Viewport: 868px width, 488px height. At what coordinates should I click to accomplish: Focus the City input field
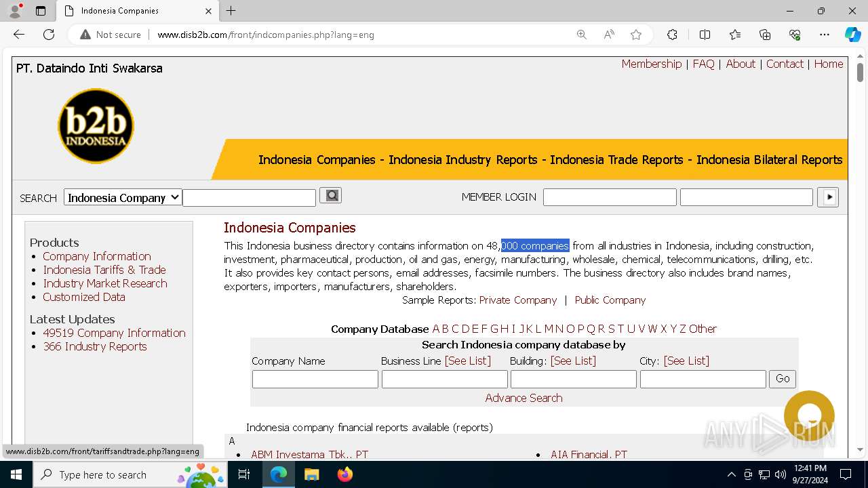(x=703, y=379)
